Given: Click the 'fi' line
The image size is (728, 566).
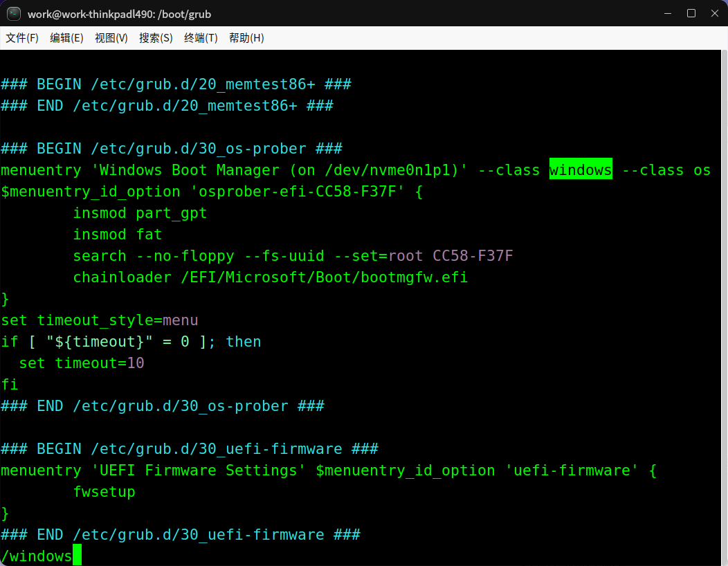Looking at the screenshot, I should click(x=9, y=385).
